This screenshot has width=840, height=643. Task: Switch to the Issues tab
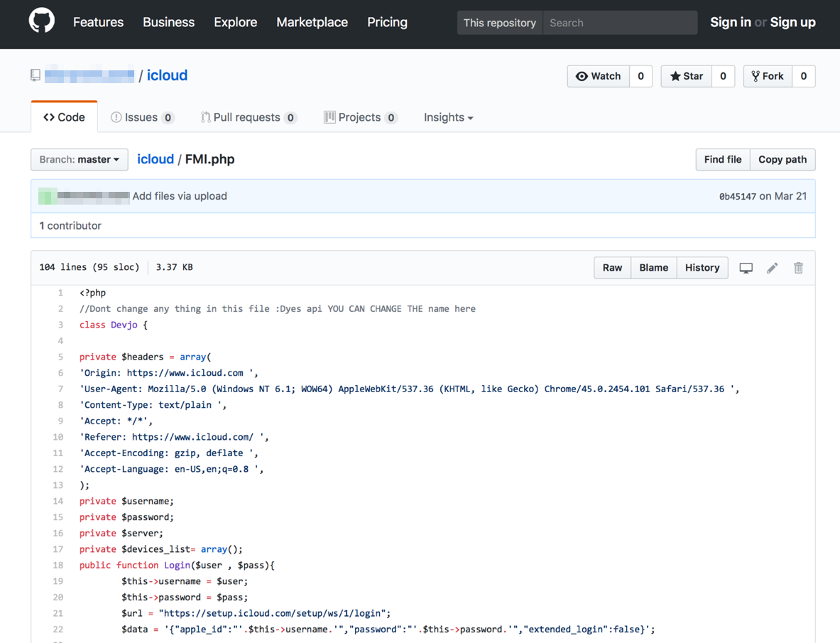(142, 117)
